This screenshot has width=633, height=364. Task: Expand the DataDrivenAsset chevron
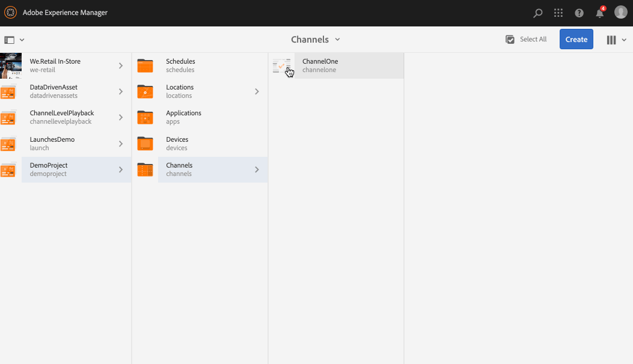click(x=120, y=92)
